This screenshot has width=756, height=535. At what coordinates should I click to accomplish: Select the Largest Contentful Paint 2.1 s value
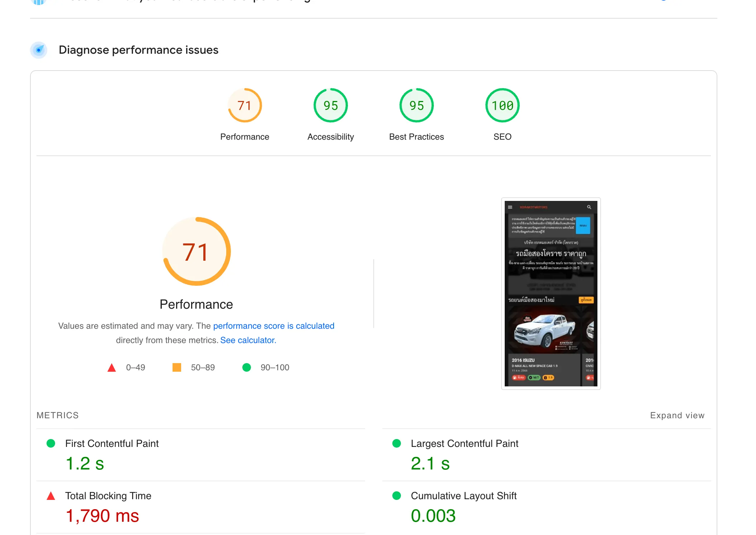430,464
